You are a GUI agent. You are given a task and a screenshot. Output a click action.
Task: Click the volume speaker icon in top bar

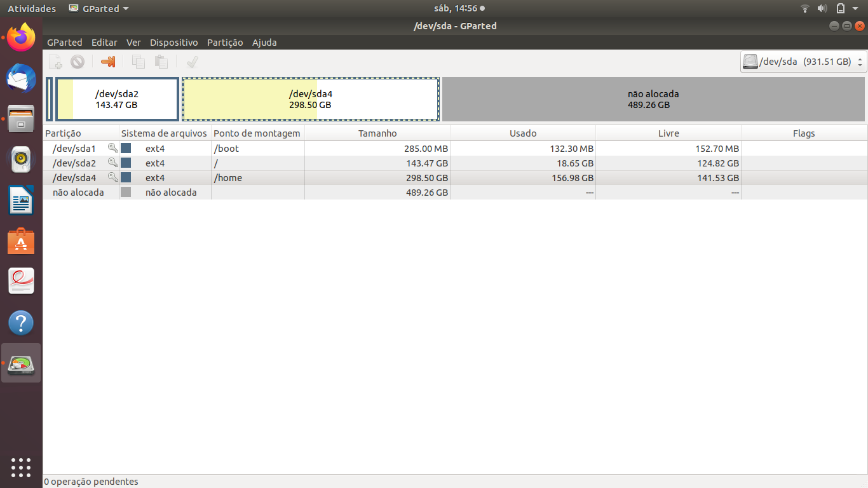click(822, 8)
